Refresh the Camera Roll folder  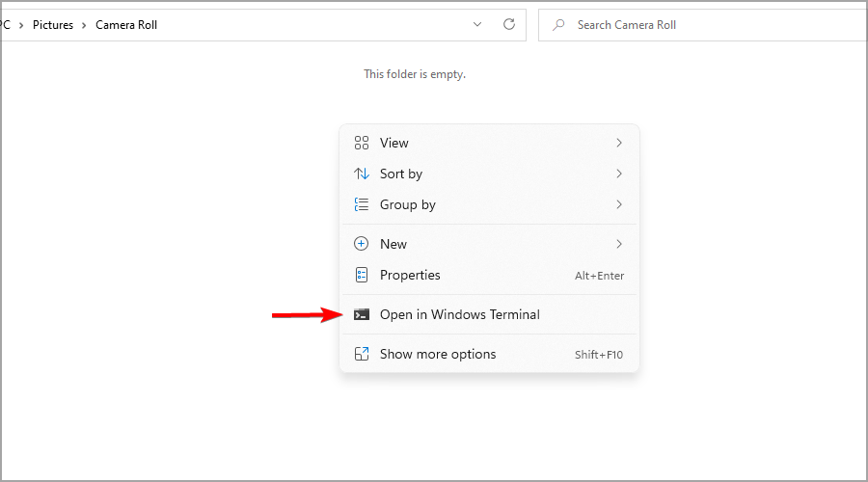(509, 24)
